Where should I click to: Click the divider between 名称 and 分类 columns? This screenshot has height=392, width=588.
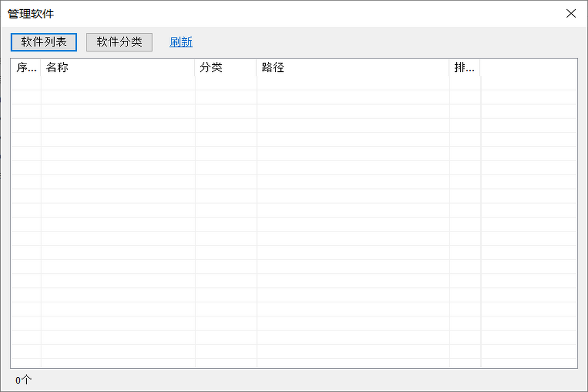tap(195, 68)
